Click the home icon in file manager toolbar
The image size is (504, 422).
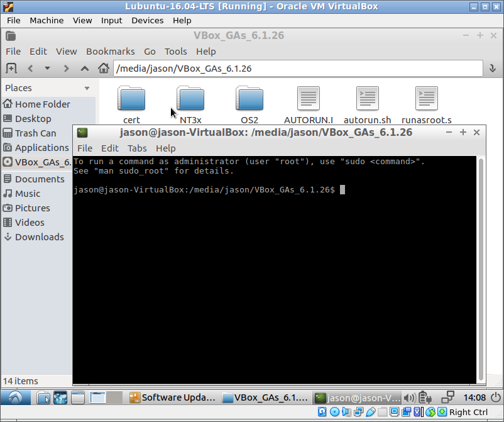click(104, 68)
